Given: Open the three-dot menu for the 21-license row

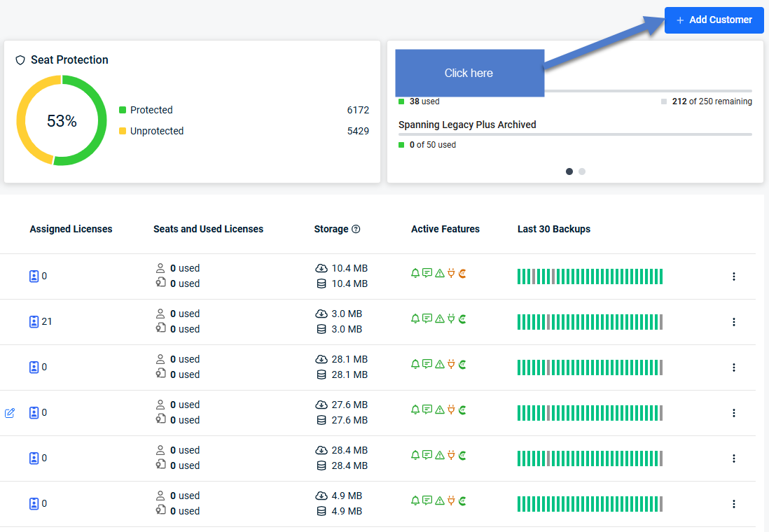Looking at the screenshot, I should [734, 322].
